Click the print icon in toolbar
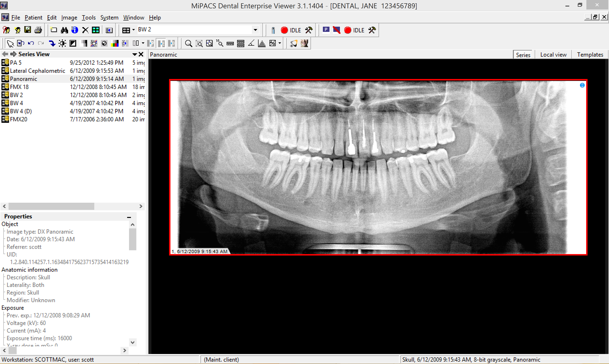 tap(38, 30)
